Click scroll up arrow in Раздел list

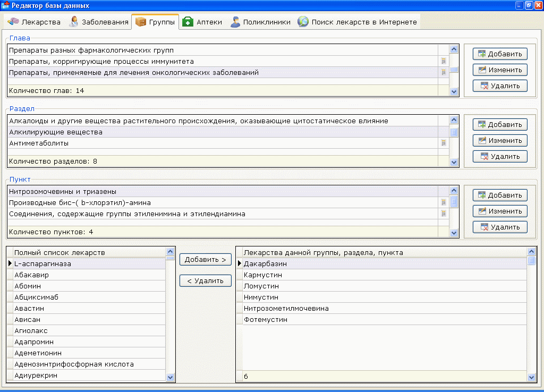(454, 120)
